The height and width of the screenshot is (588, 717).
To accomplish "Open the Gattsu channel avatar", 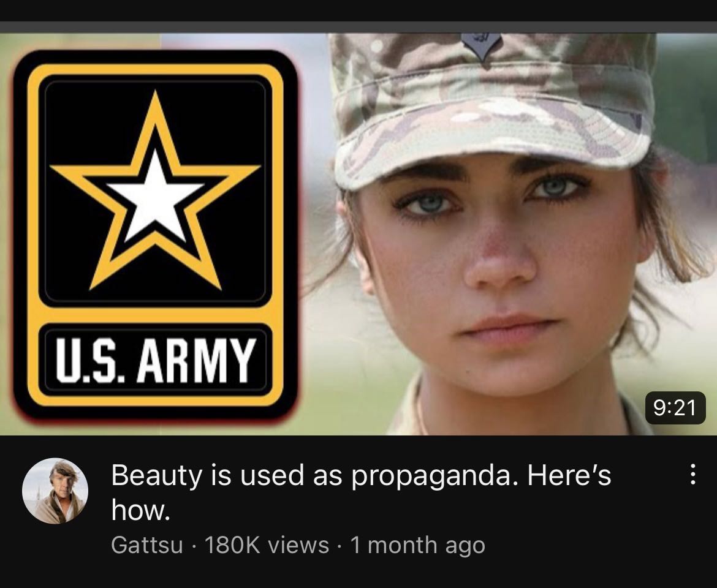I will pos(55,491).
